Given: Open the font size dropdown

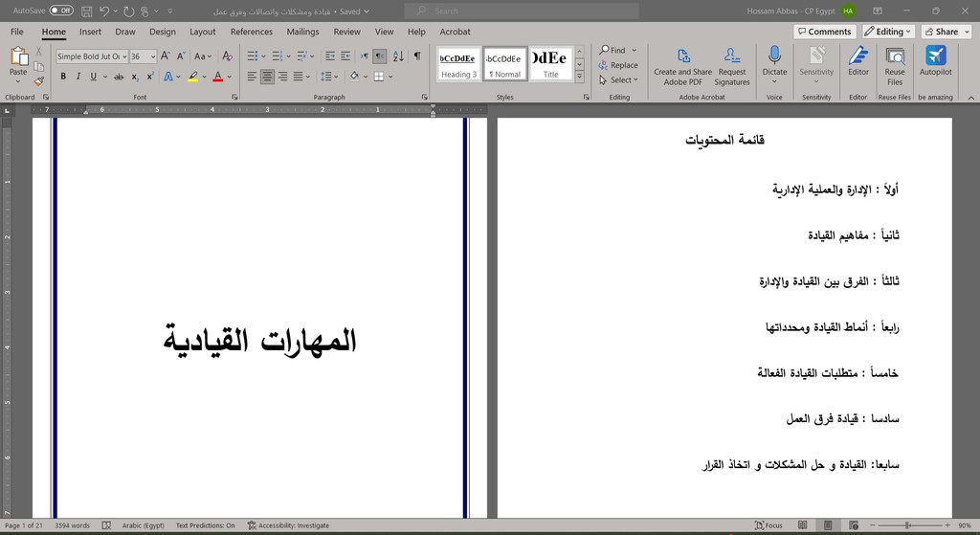Looking at the screenshot, I should 153,56.
